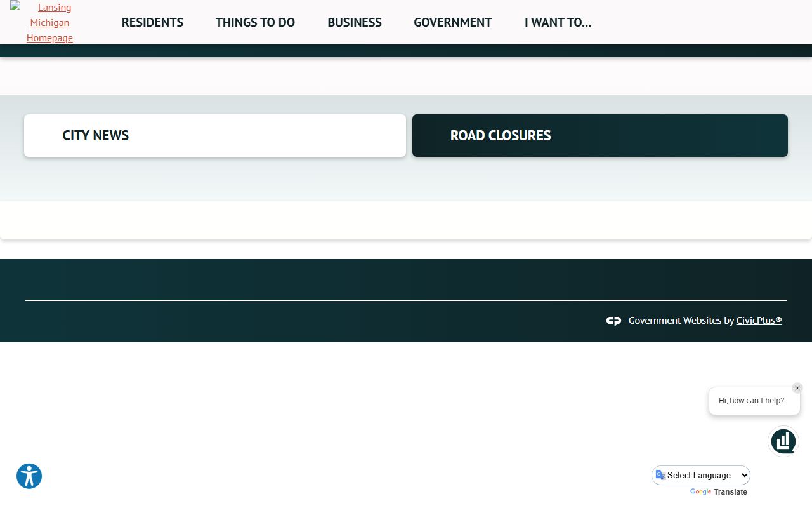Switch to the Road Closures tab
This screenshot has height=508, width=812.
click(600, 135)
